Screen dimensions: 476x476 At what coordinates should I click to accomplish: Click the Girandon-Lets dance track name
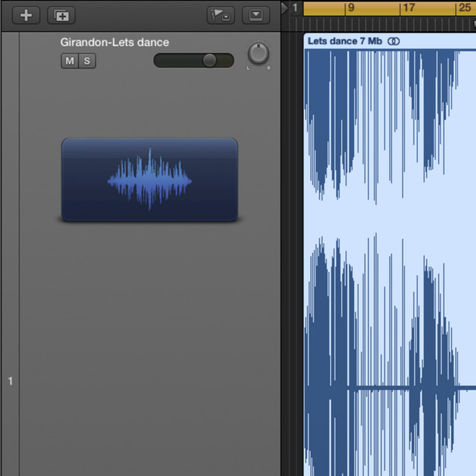115,42
